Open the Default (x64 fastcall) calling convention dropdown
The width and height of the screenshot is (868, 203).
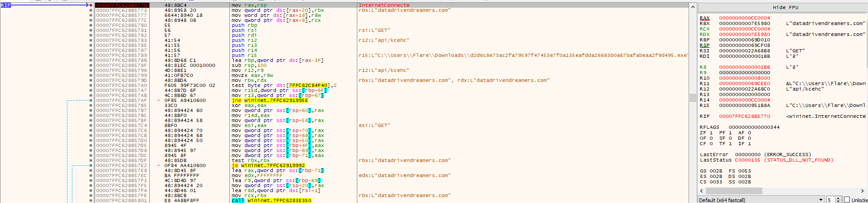pyautogui.click(x=761, y=200)
